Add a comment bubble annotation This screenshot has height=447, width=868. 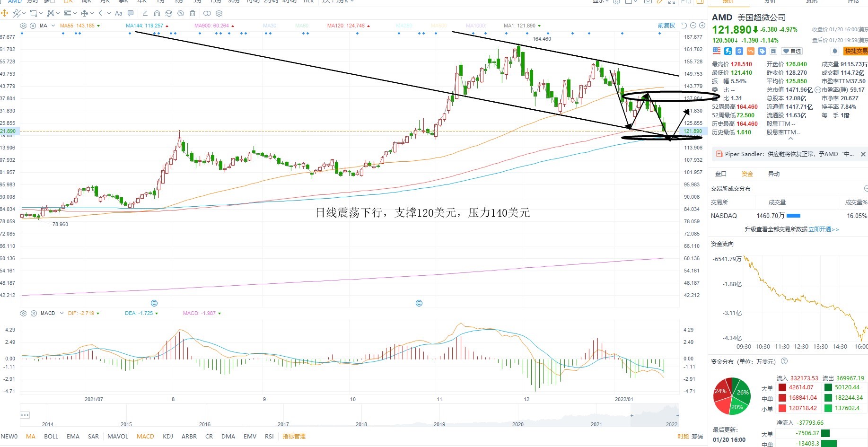[x=131, y=13]
